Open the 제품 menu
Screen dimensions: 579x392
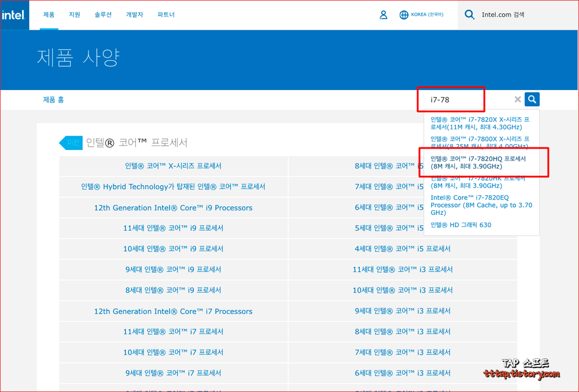point(49,15)
